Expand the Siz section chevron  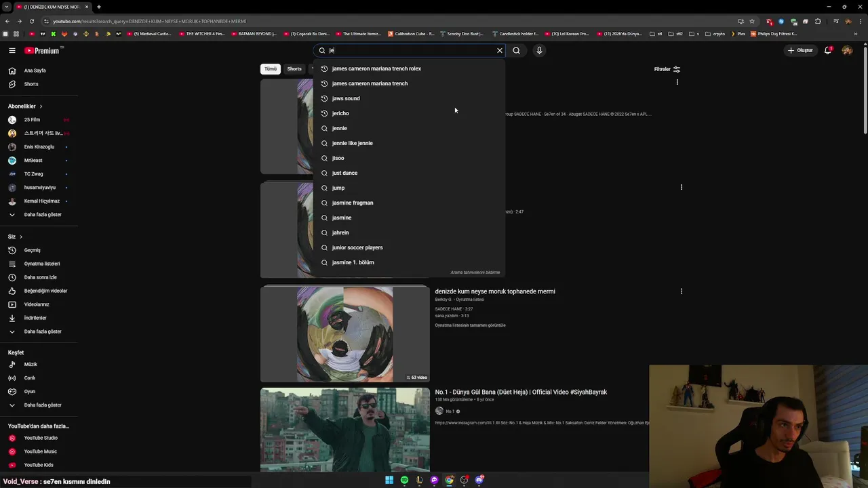click(21, 237)
